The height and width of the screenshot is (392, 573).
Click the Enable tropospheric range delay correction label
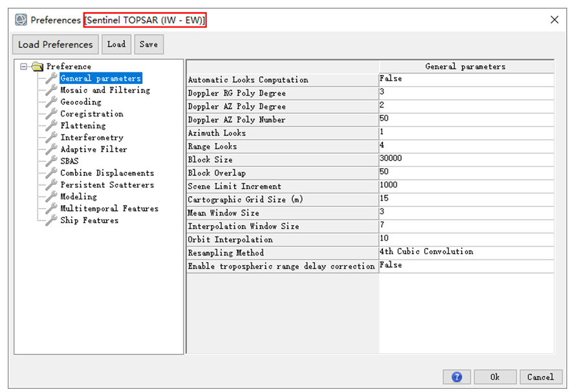pyautogui.click(x=281, y=267)
